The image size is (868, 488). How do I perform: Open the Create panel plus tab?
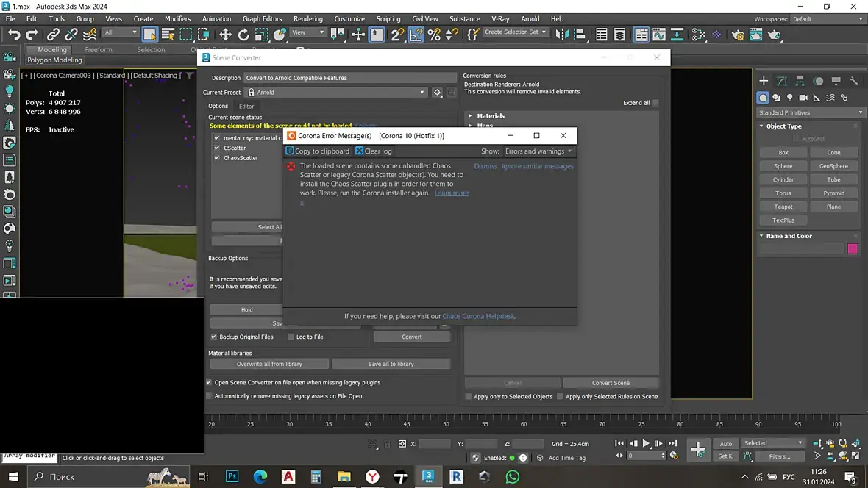pos(764,81)
